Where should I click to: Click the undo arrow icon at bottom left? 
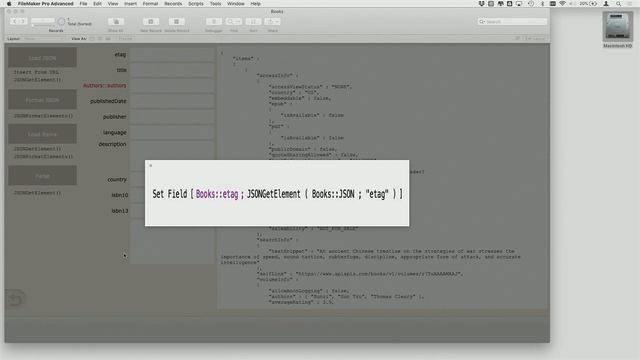16,299
